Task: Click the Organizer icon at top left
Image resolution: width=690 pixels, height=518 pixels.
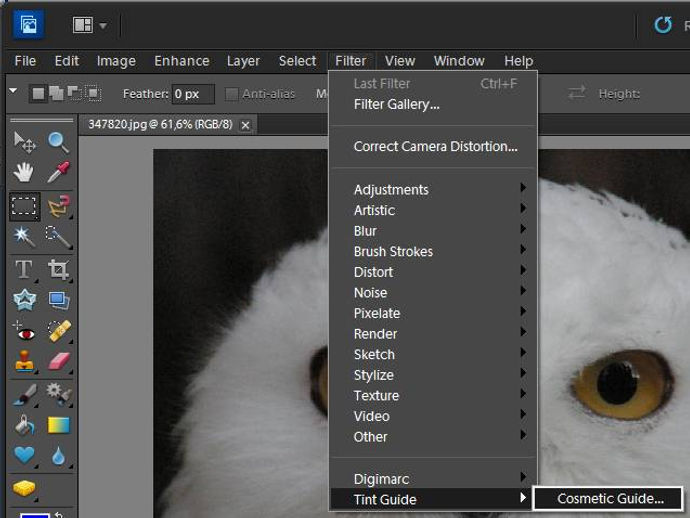Action: 28,24
